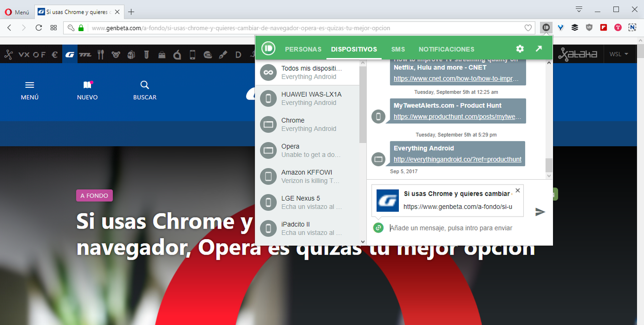This screenshot has width=644, height=325.
Task: Remove the attached Genbeta link with the X
Action: pos(517,190)
